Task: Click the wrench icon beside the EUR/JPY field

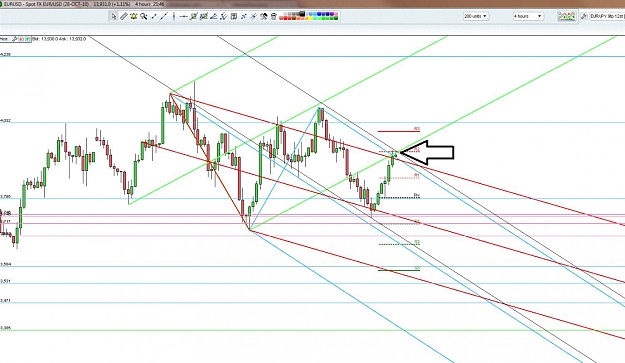Action: [584, 16]
